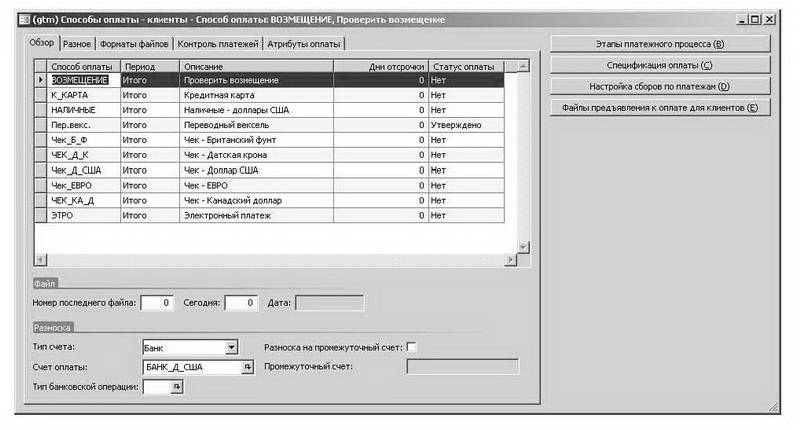Click the Сегодня number field
The height and width of the screenshot is (430, 800).
pyautogui.click(x=241, y=303)
